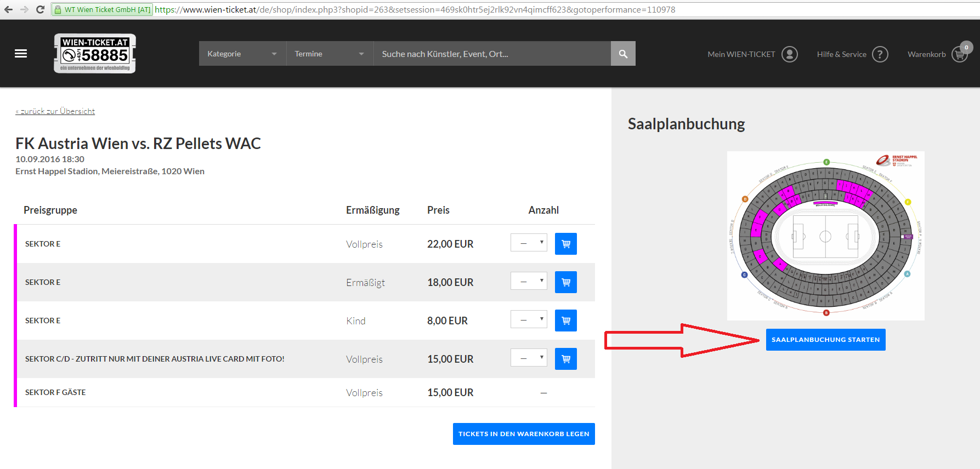Open the Hilfe & Service link text
The height and width of the screenshot is (469, 980).
pos(841,54)
